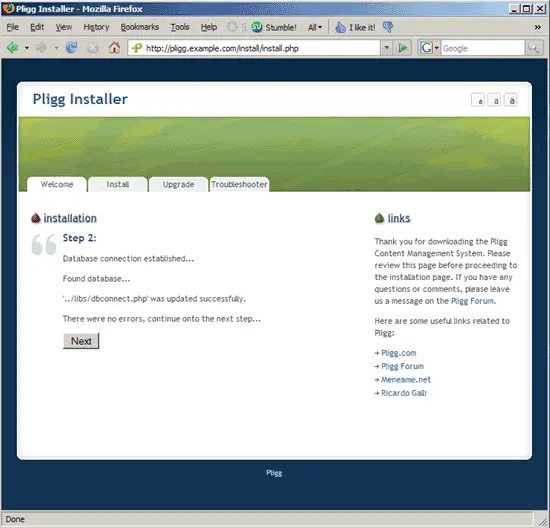Open the Edit menu

(x=37, y=27)
